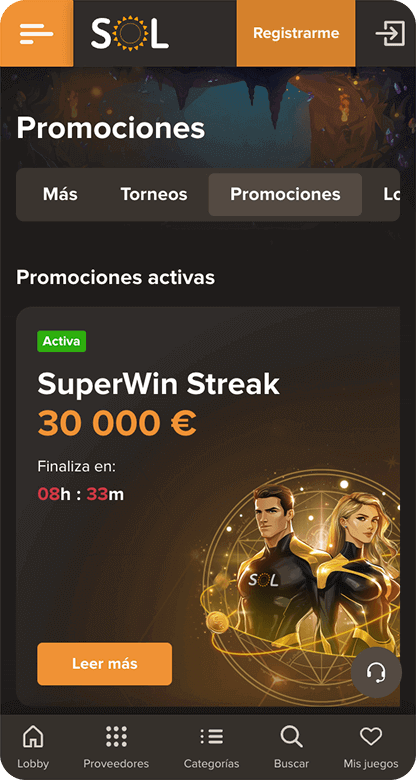This screenshot has width=416, height=780.
Task: Select the Más tab
Action: tap(60, 194)
